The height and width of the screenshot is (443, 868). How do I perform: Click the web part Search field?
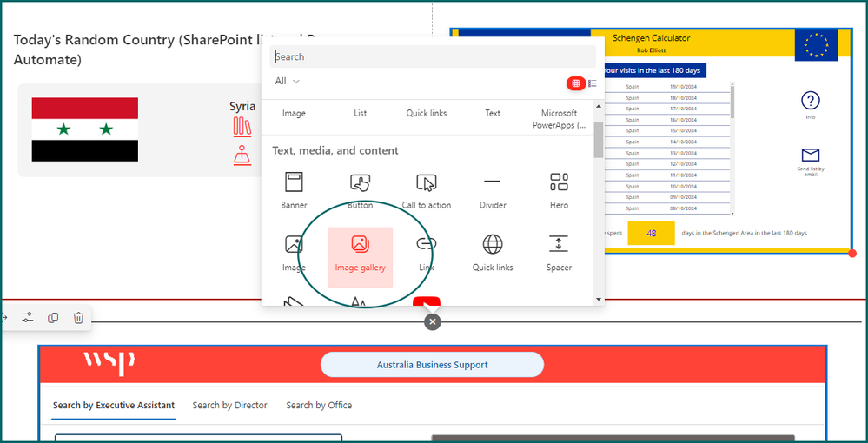(433, 56)
